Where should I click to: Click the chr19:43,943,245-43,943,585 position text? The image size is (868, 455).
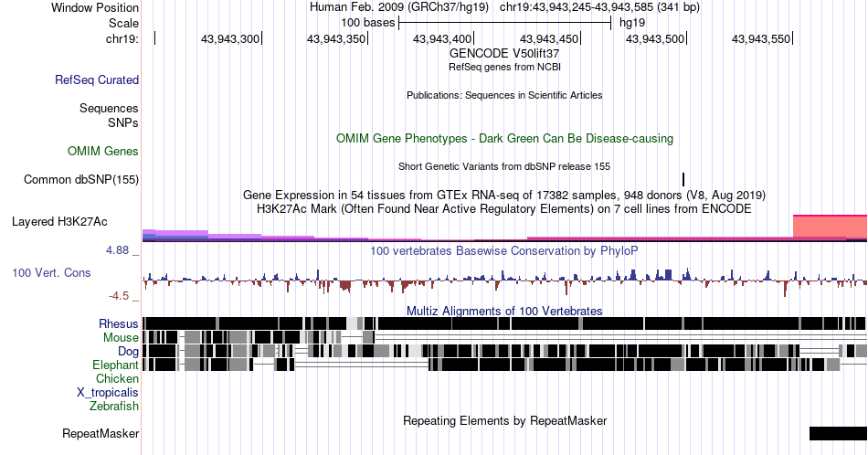599,7
